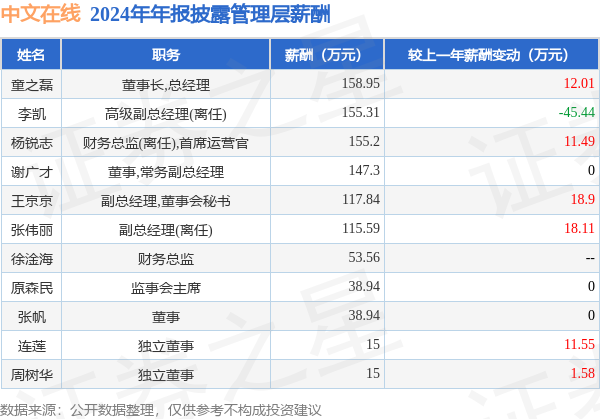Click salary 15 in 周树华 row
This screenshot has height=419, width=600.
[x=373, y=373]
